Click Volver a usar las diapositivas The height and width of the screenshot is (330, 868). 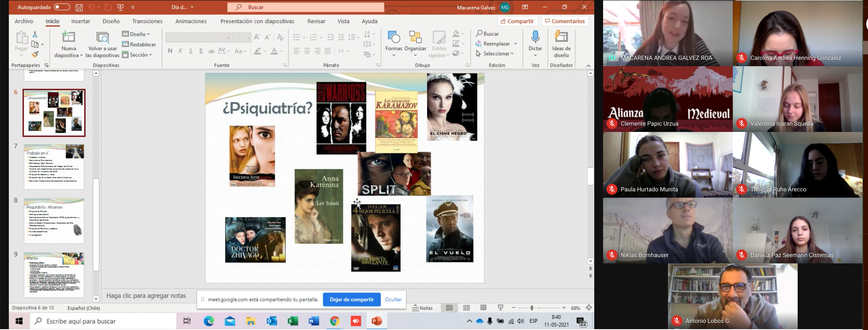pos(102,44)
